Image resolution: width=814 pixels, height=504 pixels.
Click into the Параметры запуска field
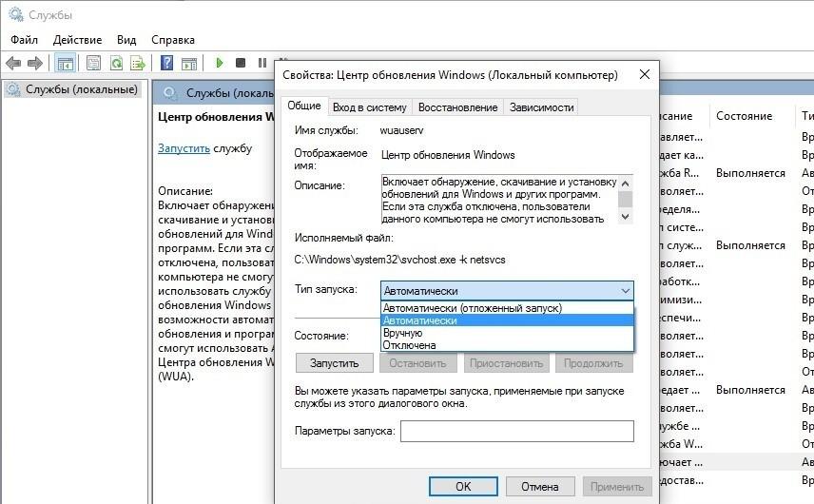pyautogui.click(x=517, y=431)
